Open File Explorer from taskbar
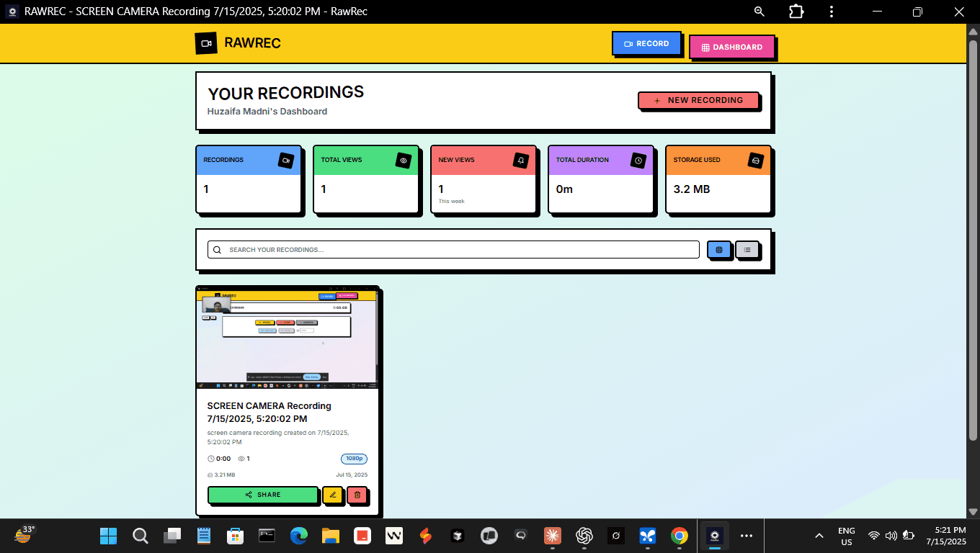Viewport: 980px width, 553px height. (330, 536)
